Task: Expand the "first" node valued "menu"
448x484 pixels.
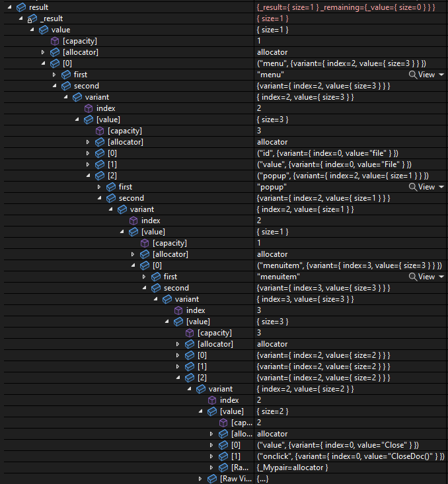Action: [54, 75]
